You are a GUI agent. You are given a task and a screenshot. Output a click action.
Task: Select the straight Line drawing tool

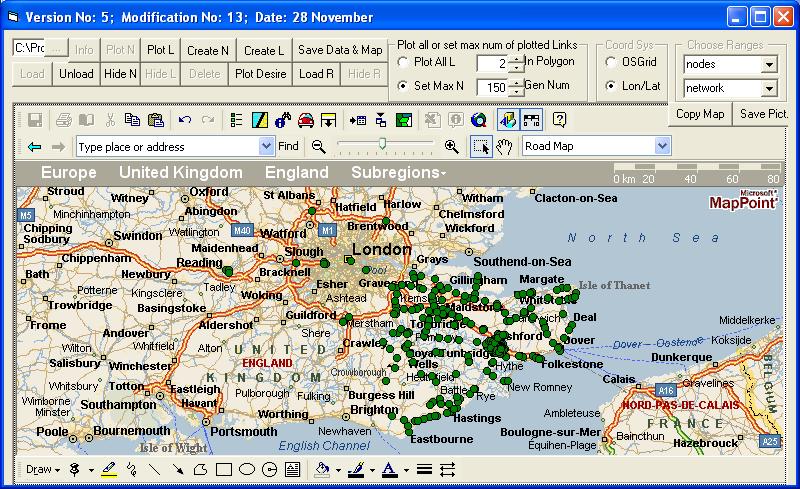[x=154, y=470]
